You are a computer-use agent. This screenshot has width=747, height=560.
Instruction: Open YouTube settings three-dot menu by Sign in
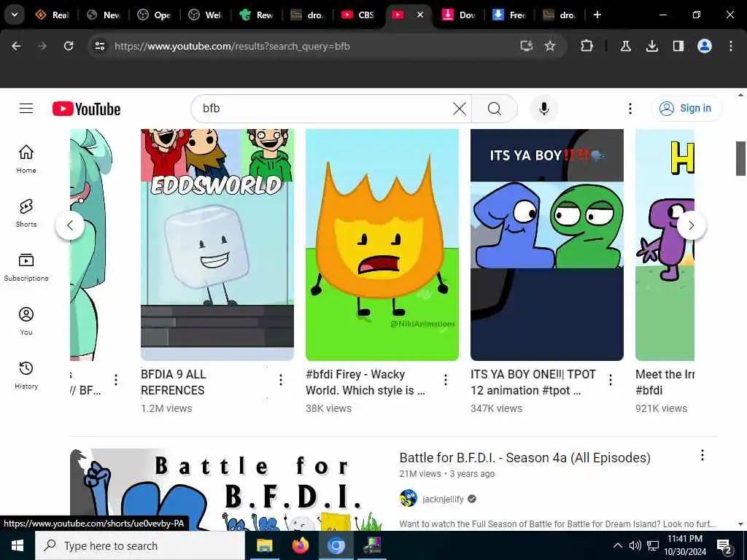click(x=630, y=109)
